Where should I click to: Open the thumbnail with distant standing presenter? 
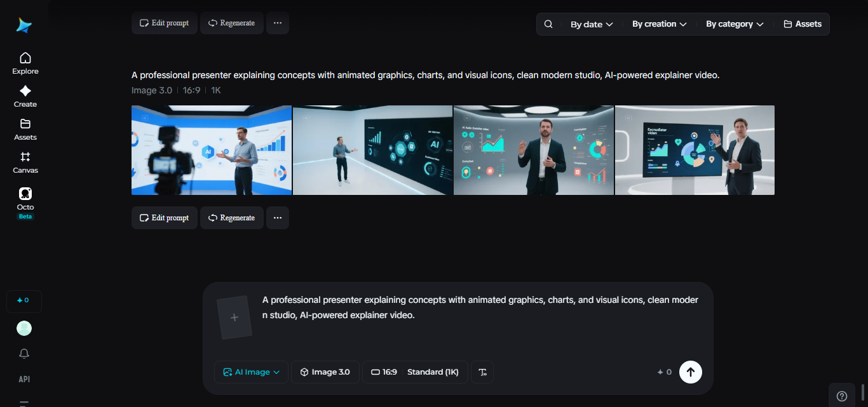[373, 150]
